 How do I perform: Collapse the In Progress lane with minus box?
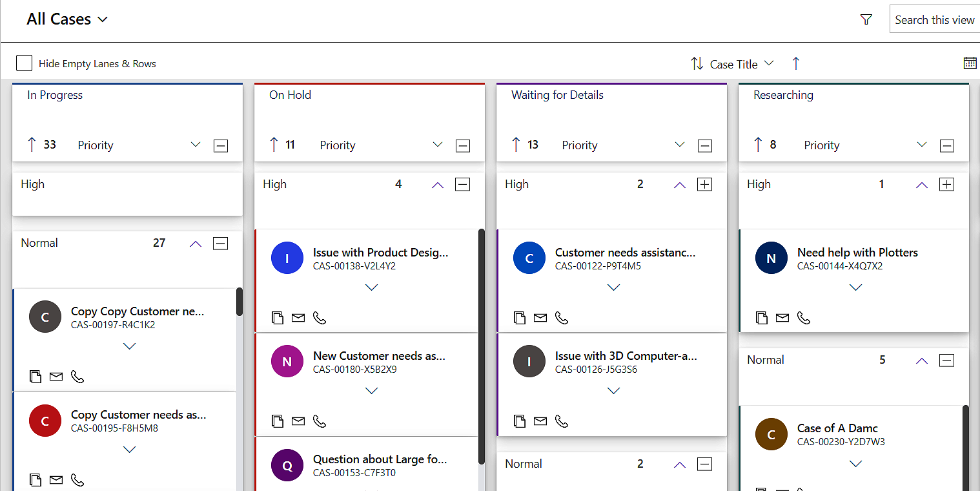click(221, 146)
